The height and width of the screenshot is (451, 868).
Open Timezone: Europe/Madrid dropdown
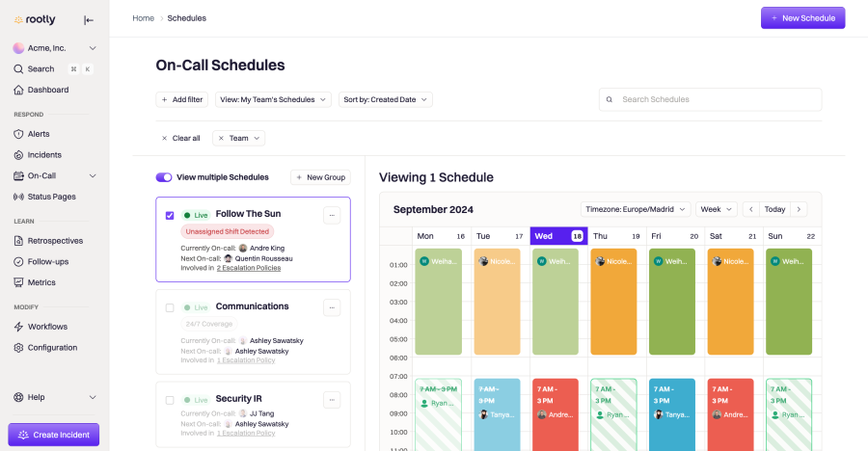pos(636,209)
